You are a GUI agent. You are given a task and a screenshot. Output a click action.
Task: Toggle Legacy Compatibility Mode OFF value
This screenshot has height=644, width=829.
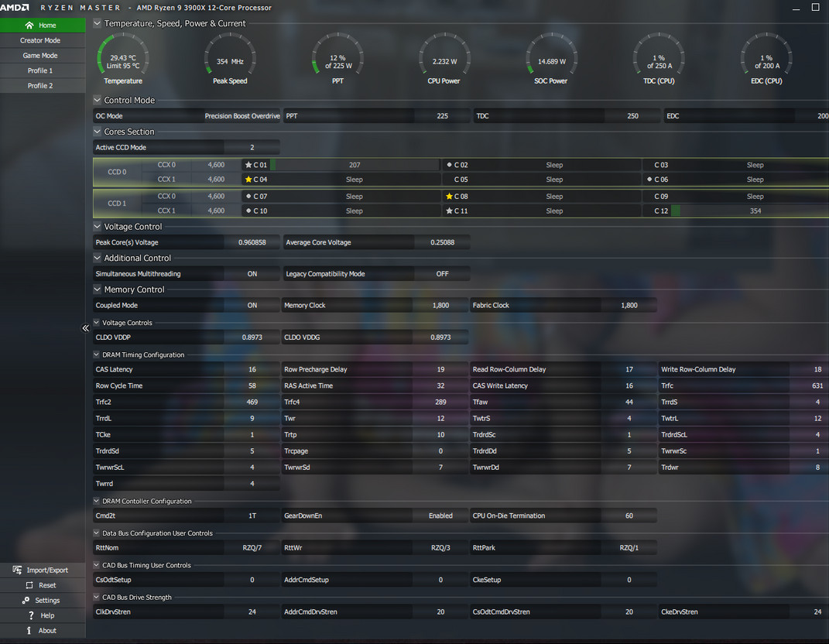click(x=442, y=274)
